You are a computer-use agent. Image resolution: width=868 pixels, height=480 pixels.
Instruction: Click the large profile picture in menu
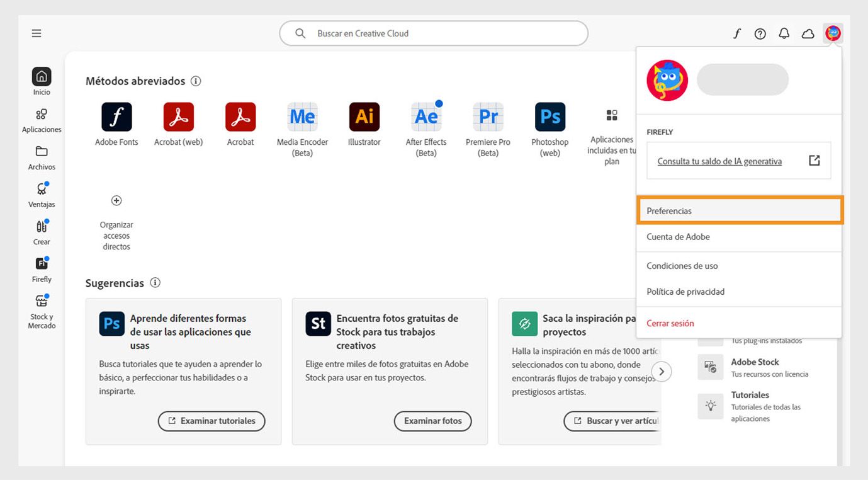pyautogui.click(x=667, y=81)
